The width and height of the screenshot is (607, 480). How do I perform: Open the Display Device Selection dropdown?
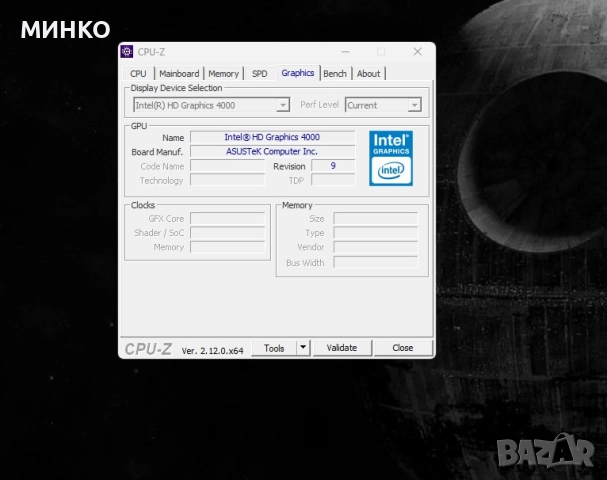pyautogui.click(x=211, y=105)
